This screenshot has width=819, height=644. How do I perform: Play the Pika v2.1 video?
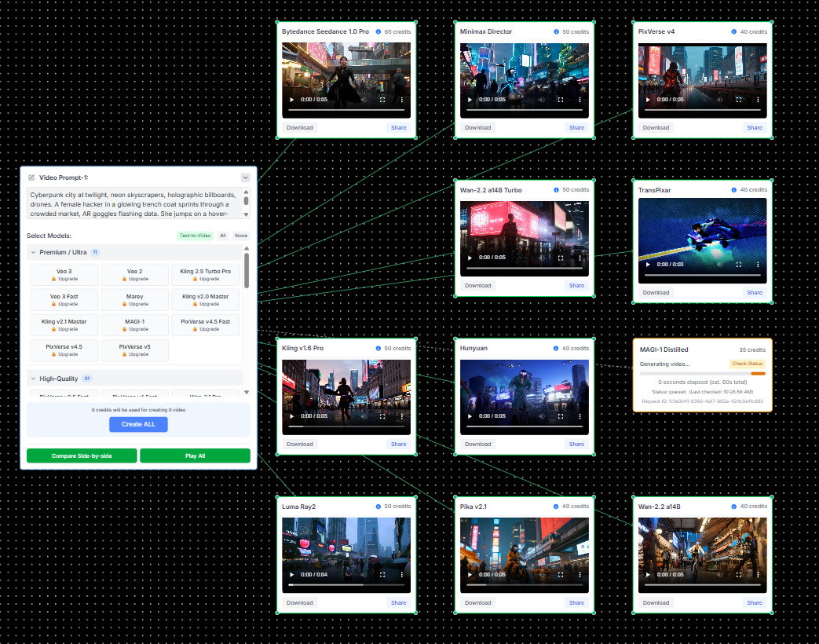[470, 575]
